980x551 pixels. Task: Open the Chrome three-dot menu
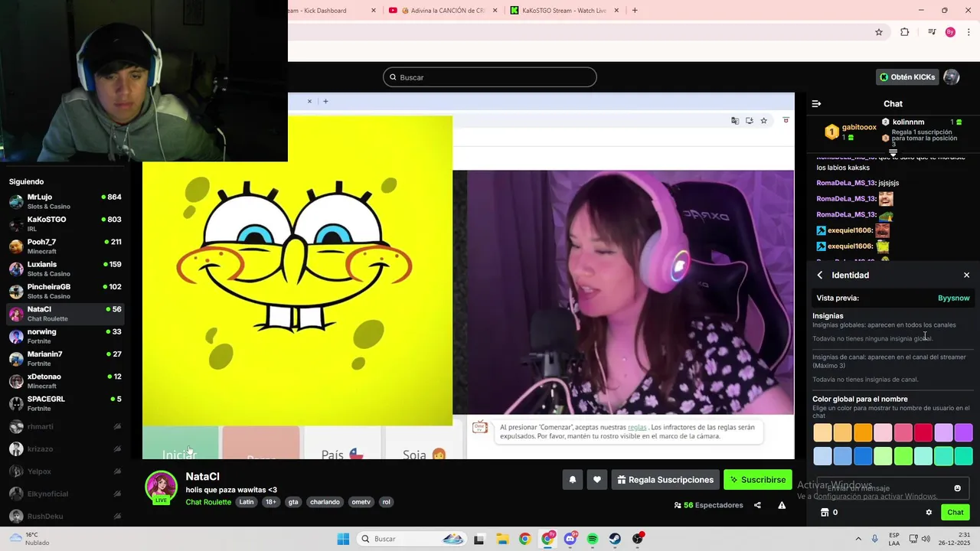point(968,32)
